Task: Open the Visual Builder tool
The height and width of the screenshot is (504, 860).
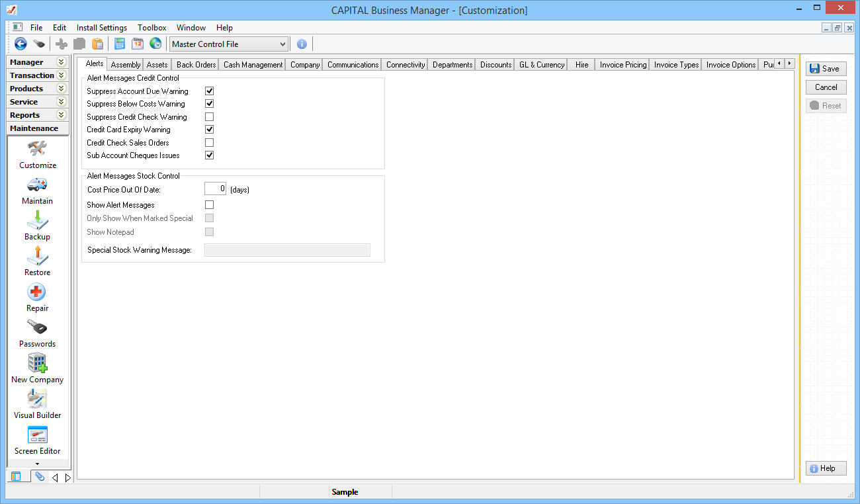Action: [x=38, y=405]
